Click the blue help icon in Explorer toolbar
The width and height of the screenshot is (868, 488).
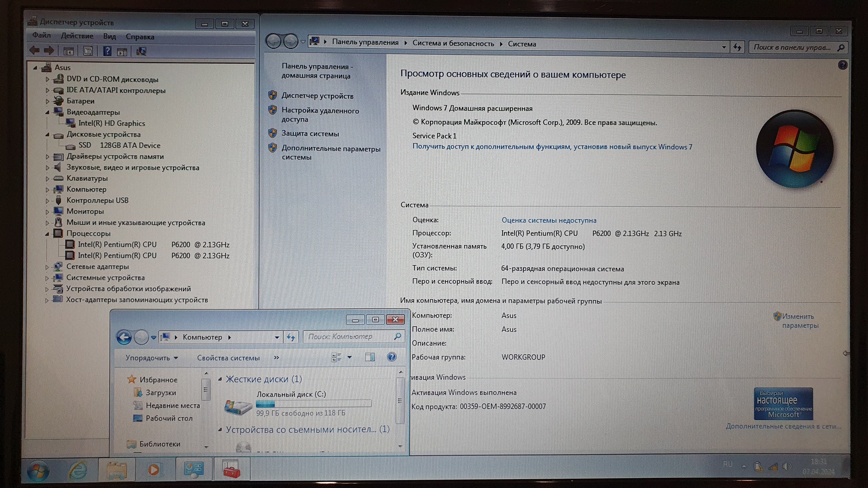click(x=392, y=357)
